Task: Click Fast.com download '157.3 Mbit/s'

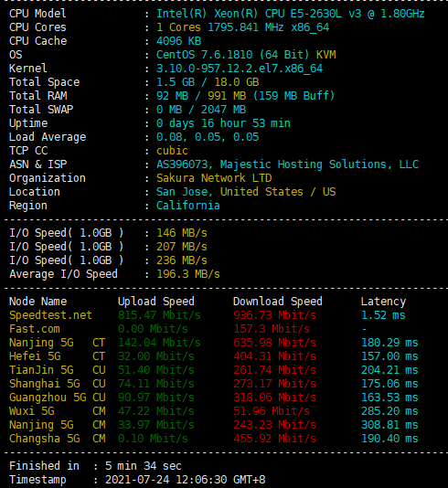Action: pyautogui.click(x=272, y=329)
